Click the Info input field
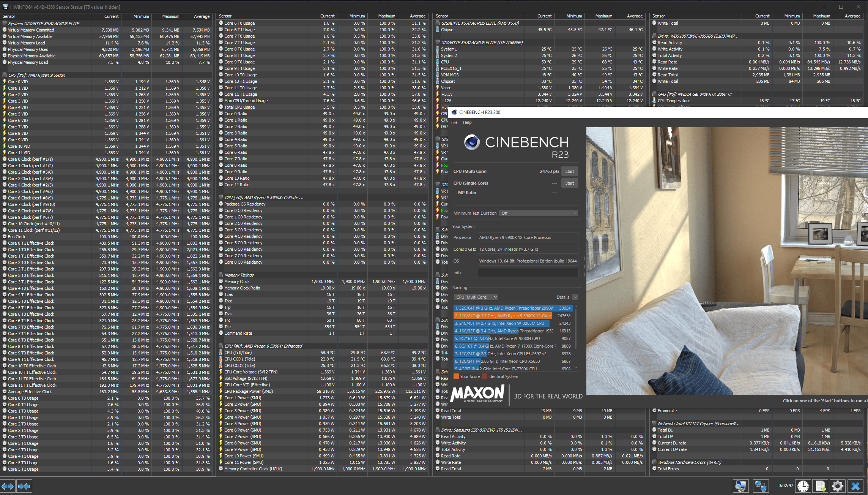This screenshot has height=495, width=868. (528, 273)
